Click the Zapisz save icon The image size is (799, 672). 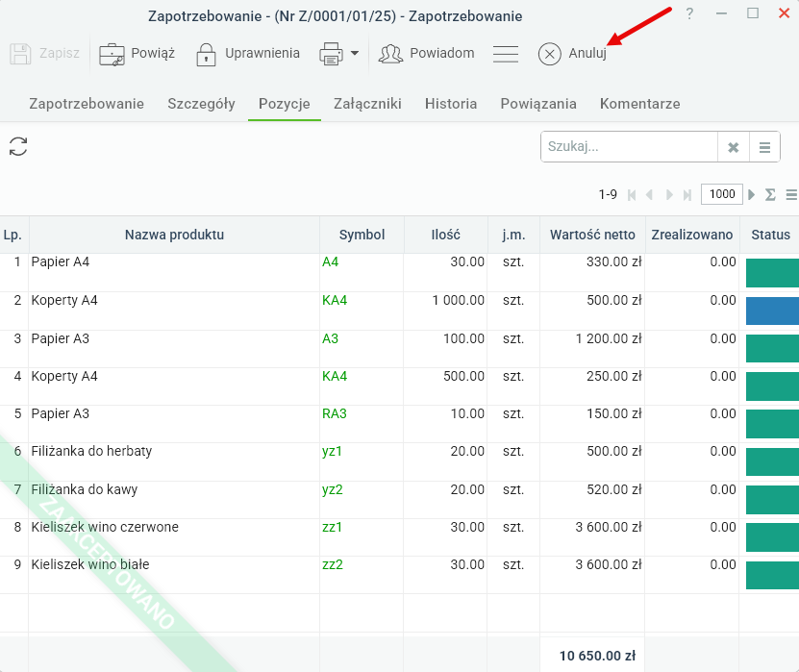click(x=20, y=54)
